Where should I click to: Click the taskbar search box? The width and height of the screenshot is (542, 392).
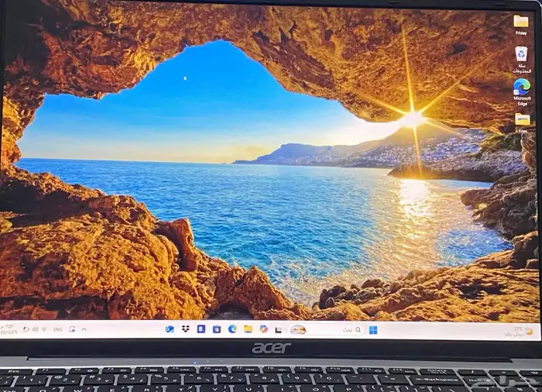pyautogui.click(x=329, y=330)
